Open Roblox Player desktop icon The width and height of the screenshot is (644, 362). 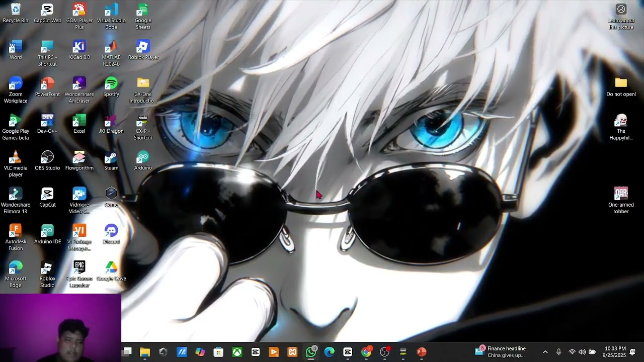143,50
